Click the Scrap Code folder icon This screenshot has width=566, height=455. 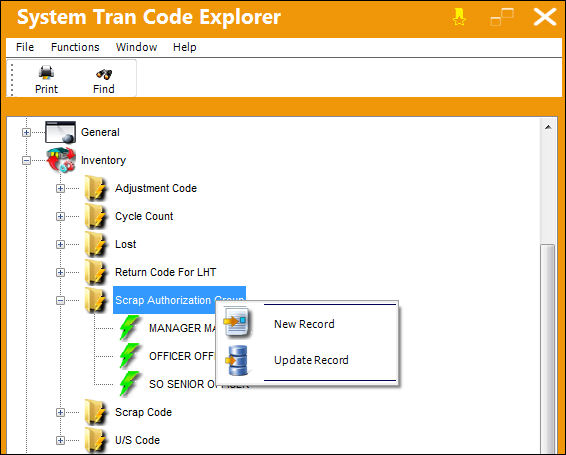(x=95, y=412)
